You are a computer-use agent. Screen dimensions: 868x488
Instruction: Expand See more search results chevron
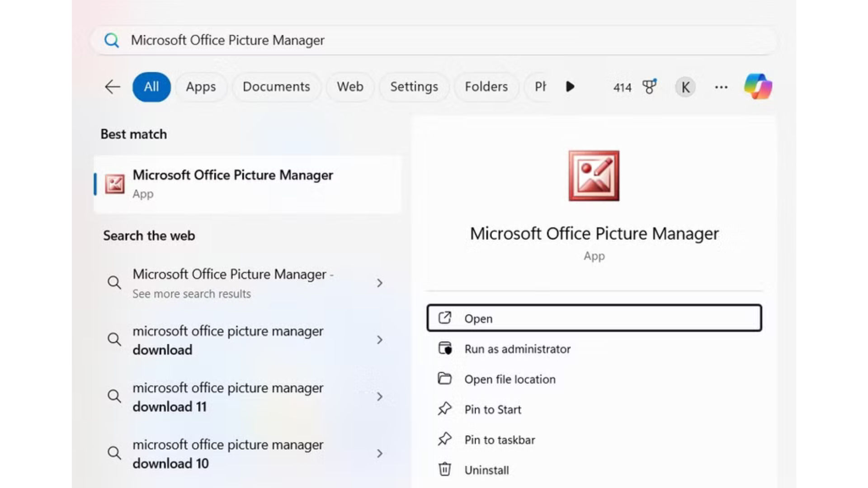[380, 283]
